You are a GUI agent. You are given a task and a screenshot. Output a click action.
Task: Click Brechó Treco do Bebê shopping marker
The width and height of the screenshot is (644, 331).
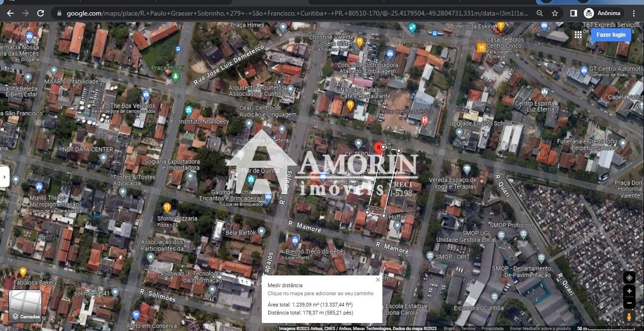[x=295, y=241]
